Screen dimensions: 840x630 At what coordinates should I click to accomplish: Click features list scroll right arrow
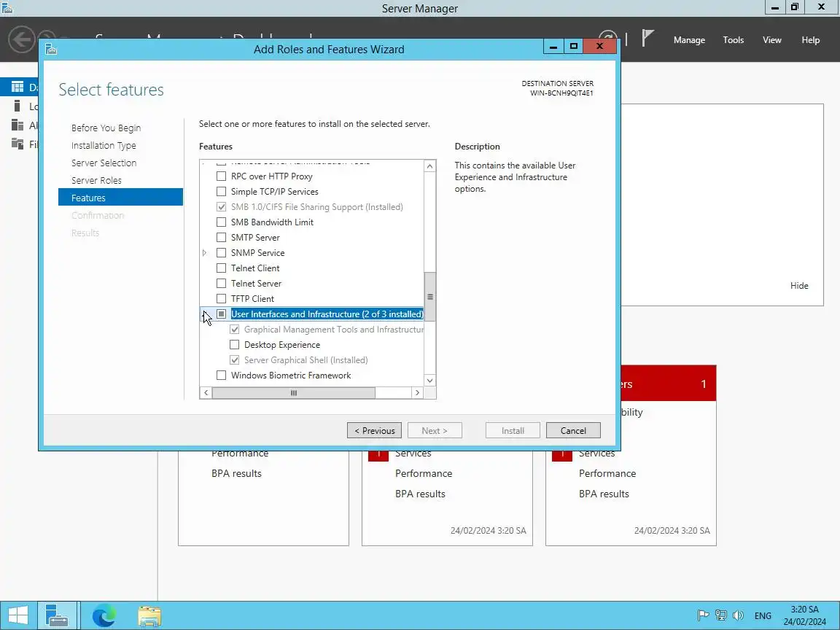(417, 393)
